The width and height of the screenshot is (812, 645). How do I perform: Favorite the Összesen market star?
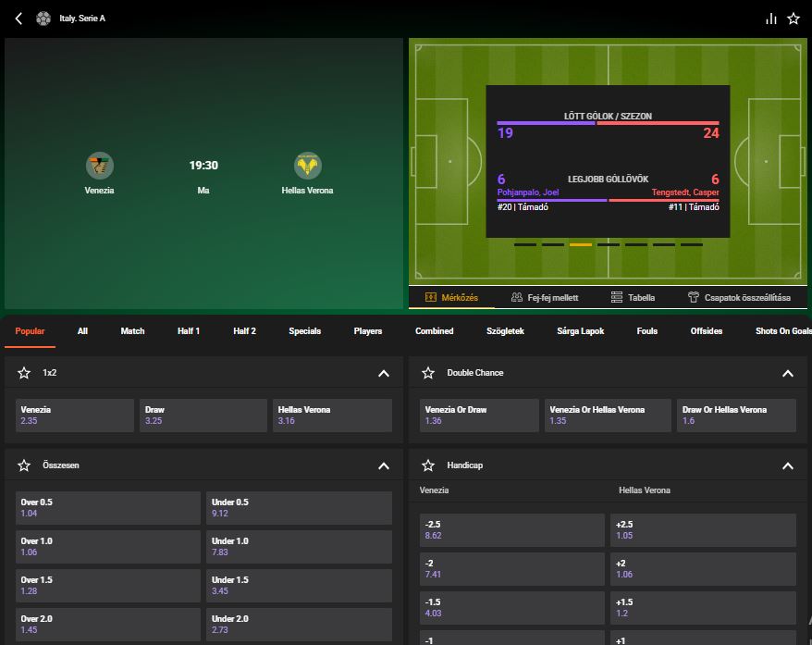click(24, 465)
